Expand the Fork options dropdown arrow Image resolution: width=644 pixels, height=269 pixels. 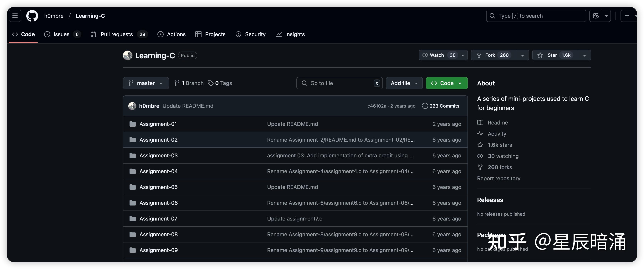pos(523,55)
